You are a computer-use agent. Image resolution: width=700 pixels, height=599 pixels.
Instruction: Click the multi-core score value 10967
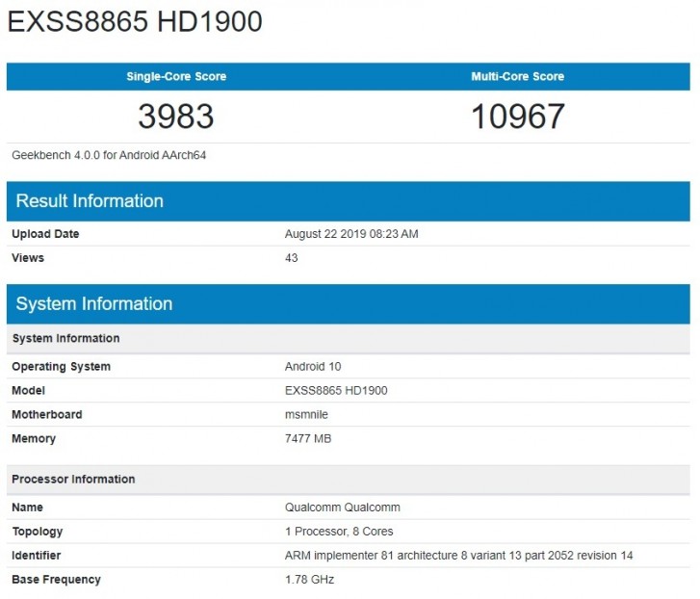pyautogui.click(x=517, y=117)
